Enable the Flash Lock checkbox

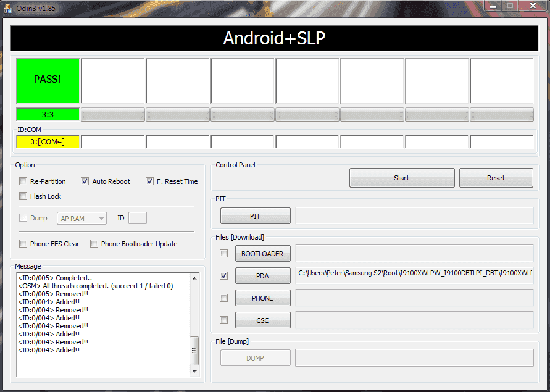coord(23,196)
